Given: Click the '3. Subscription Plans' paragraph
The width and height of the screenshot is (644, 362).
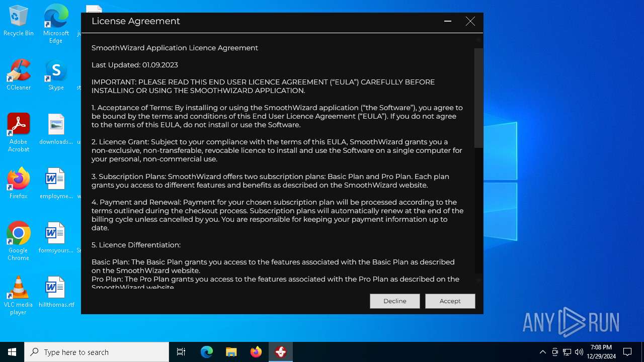Looking at the screenshot, I should pyautogui.click(x=270, y=181).
